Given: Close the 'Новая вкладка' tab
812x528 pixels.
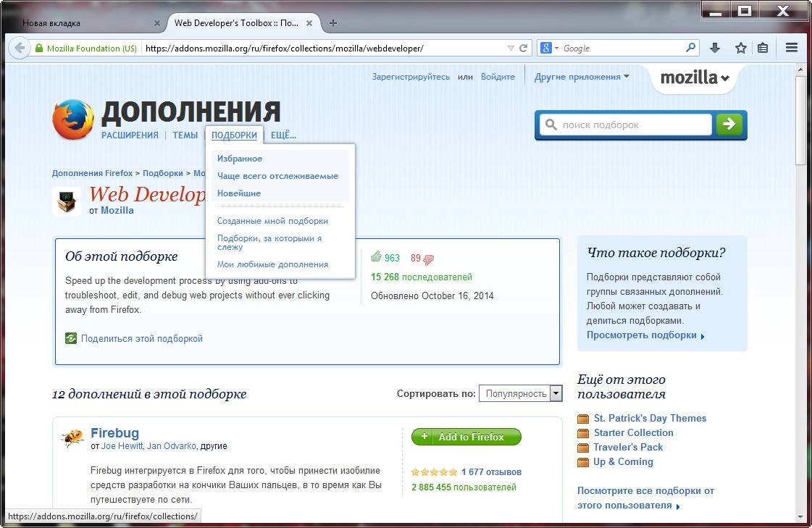Looking at the screenshot, I should pos(157,23).
